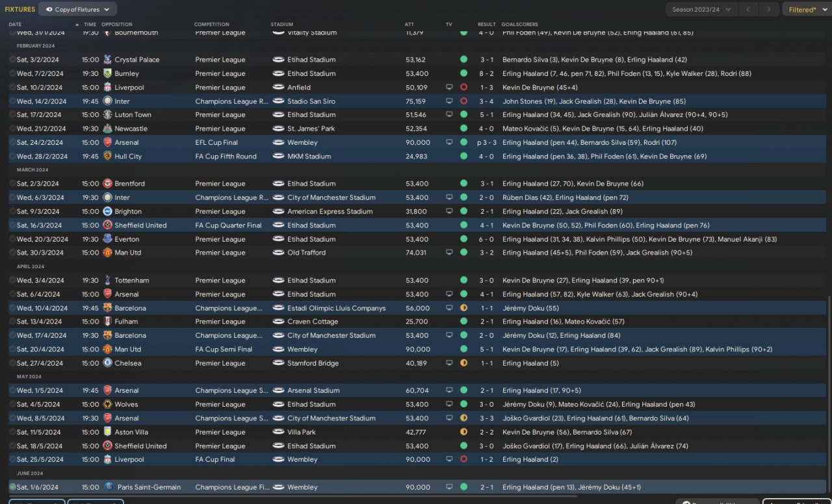Click the green win dot for Burnley match
Viewport: 832px width, 504px height.
point(463,73)
